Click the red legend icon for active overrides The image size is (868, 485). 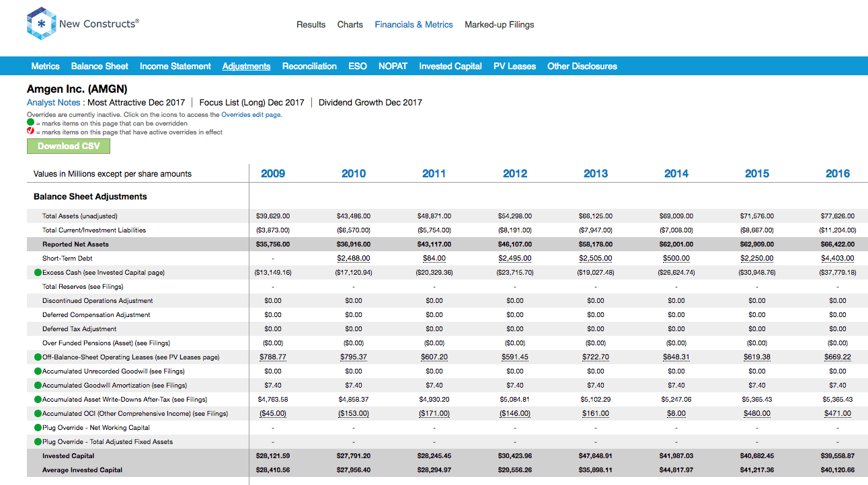tap(30, 132)
